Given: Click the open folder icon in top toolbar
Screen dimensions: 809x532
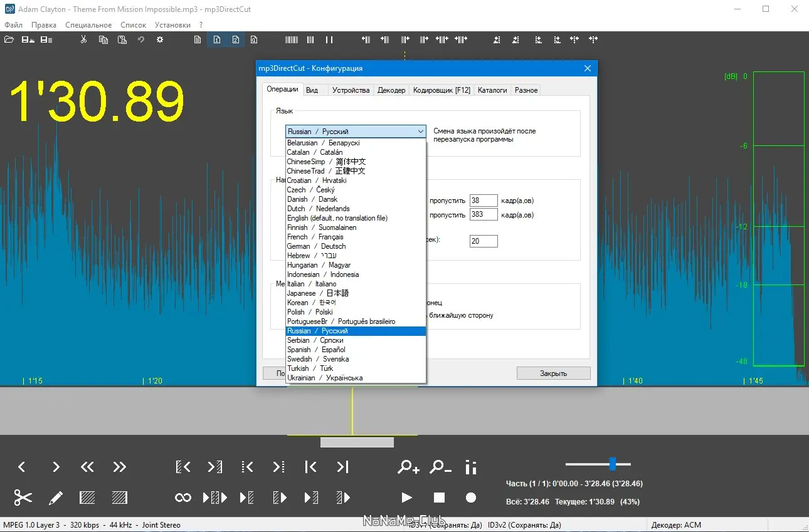Looking at the screenshot, I should point(9,39).
